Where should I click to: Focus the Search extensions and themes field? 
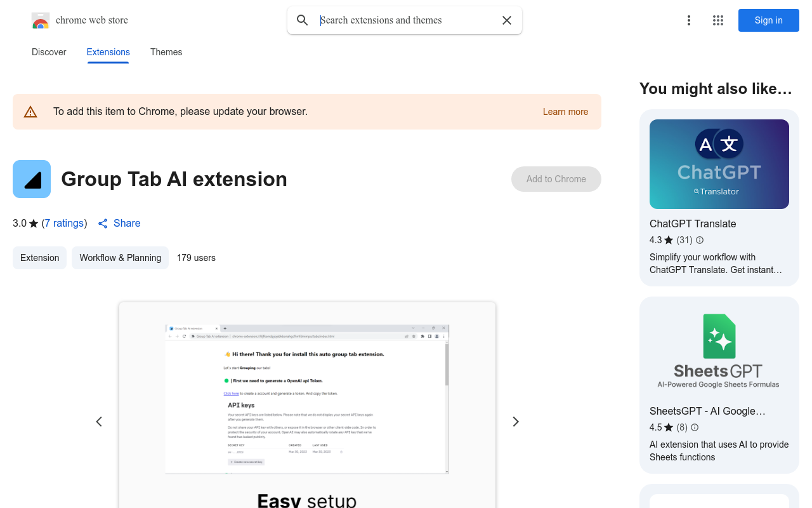(x=406, y=20)
